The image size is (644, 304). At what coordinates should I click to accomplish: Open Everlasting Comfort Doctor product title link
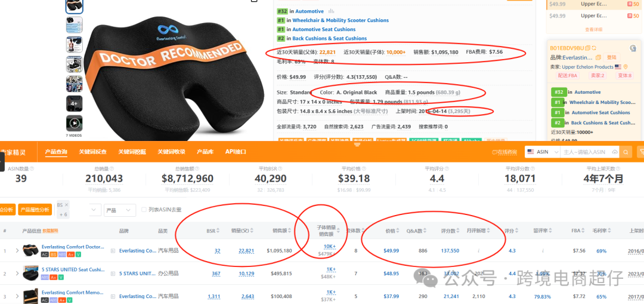click(x=73, y=247)
